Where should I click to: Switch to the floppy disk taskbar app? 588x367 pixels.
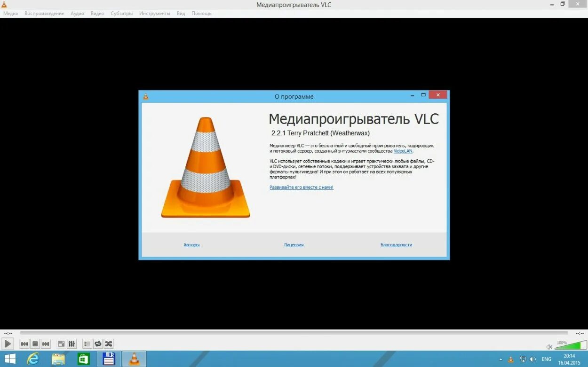(109, 359)
